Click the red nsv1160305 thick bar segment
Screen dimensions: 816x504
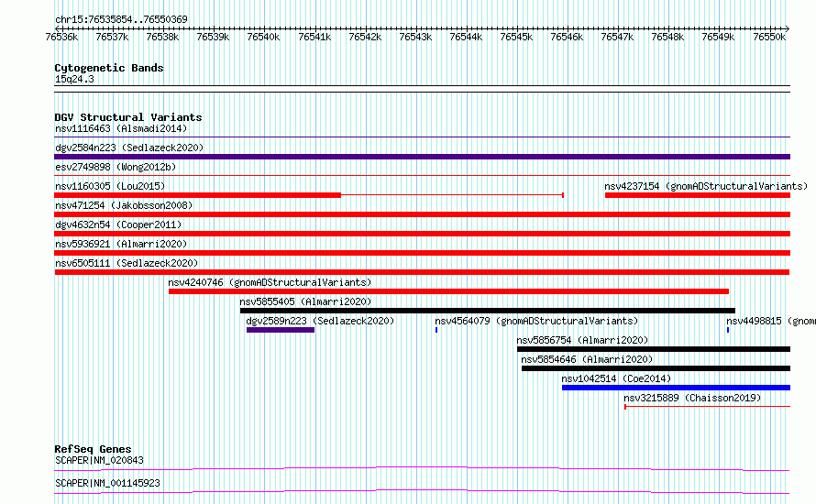pos(198,195)
